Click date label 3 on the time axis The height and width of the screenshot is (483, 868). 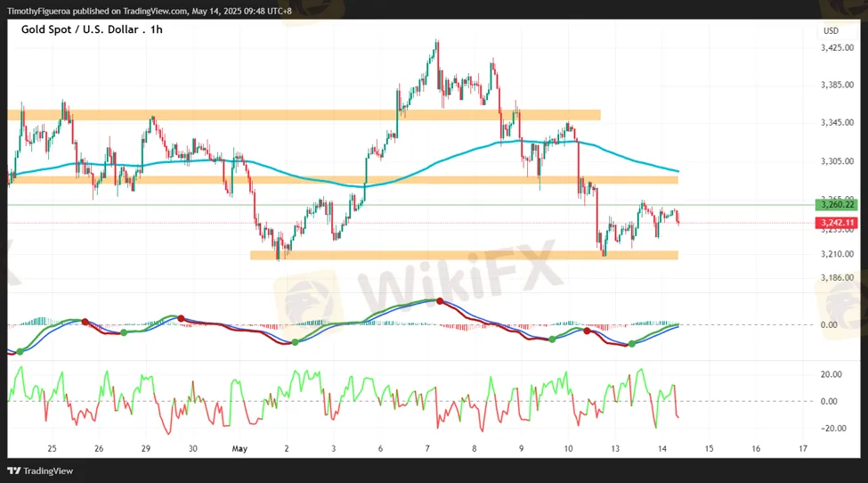pos(333,448)
